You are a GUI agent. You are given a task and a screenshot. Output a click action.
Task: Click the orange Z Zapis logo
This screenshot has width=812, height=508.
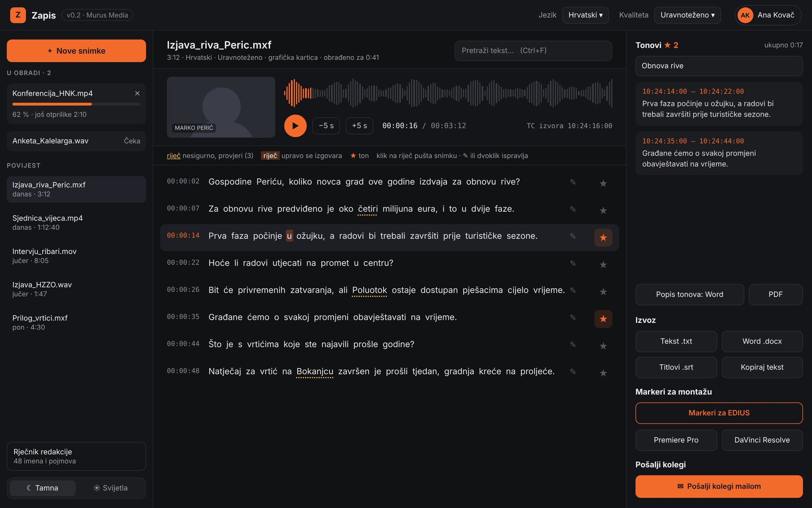(x=18, y=15)
